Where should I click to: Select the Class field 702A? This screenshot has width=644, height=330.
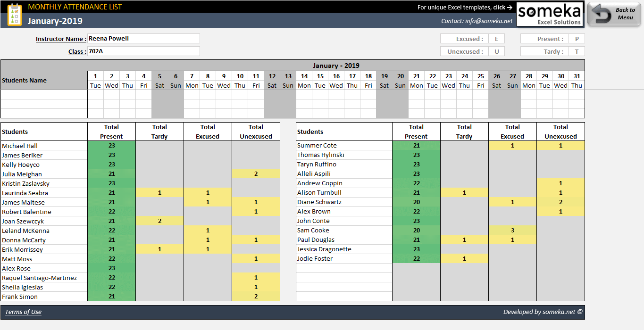pyautogui.click(x=143, y=51)
